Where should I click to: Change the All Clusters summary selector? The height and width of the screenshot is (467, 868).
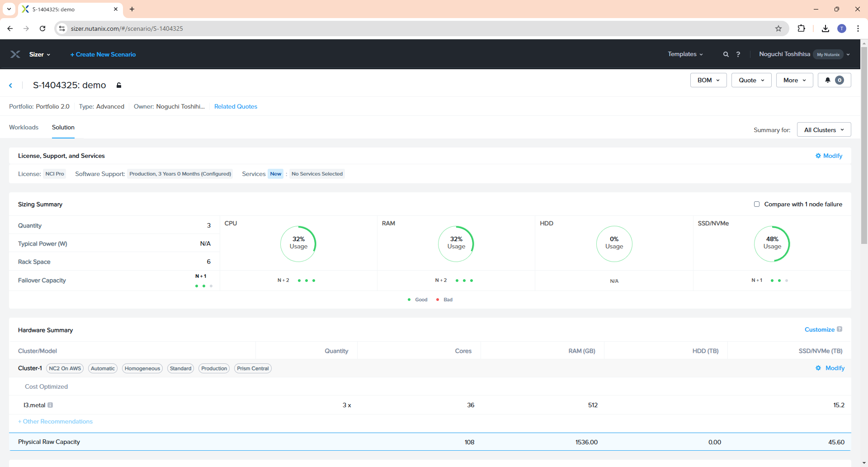pyautogui.click(x=824, y=130)
